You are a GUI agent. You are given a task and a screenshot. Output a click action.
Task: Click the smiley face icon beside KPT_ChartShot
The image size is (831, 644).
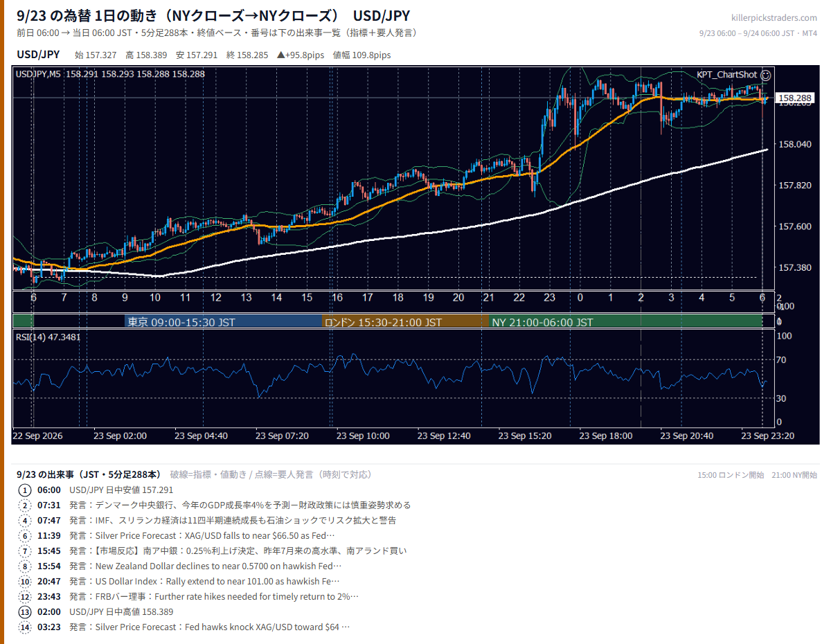pos(766,75)
